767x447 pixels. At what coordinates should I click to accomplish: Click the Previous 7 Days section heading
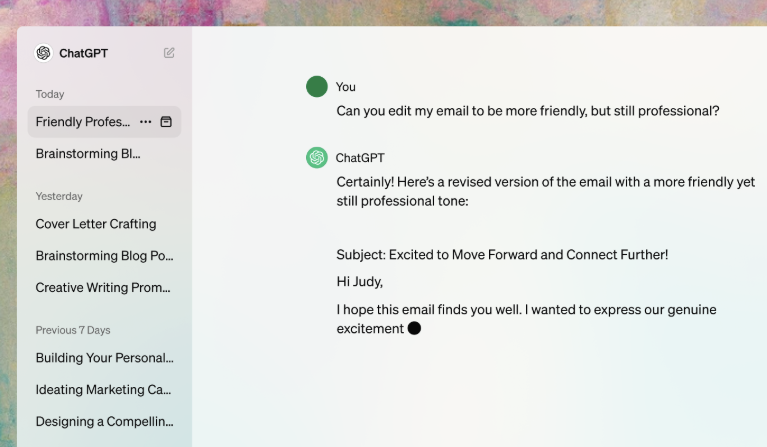pos(73,330)
